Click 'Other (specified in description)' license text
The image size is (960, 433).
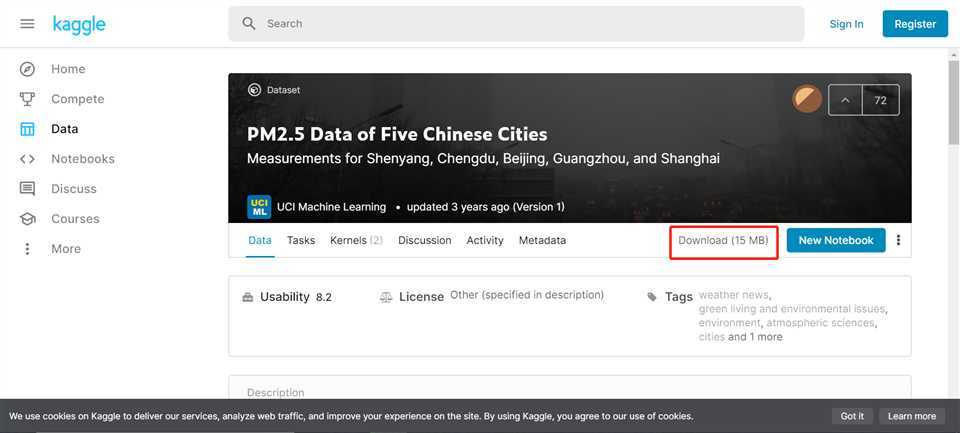coord(527,295)
